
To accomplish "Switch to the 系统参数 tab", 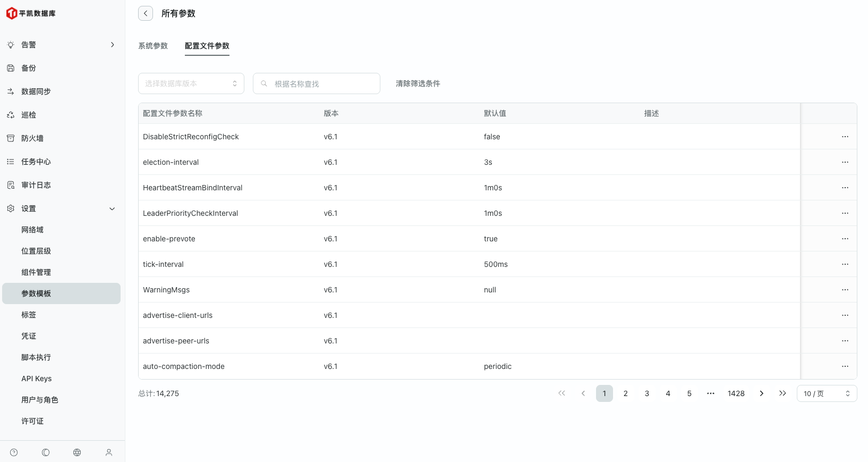I will pyautogui.click(x=153, y=46).
